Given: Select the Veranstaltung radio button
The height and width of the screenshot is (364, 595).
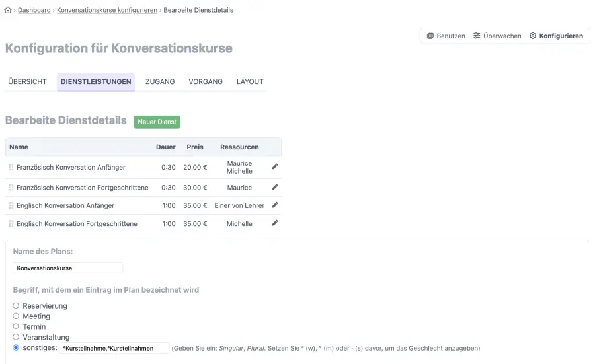Looking at the screenshot, I should pyautogui.click(x=16, y=337).
